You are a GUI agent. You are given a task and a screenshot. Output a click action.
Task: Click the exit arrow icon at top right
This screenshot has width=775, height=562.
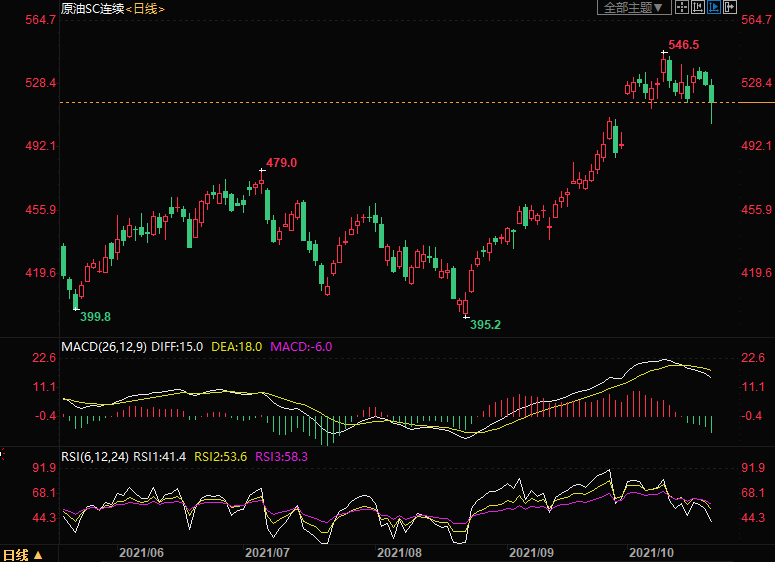tap(728, 8)
